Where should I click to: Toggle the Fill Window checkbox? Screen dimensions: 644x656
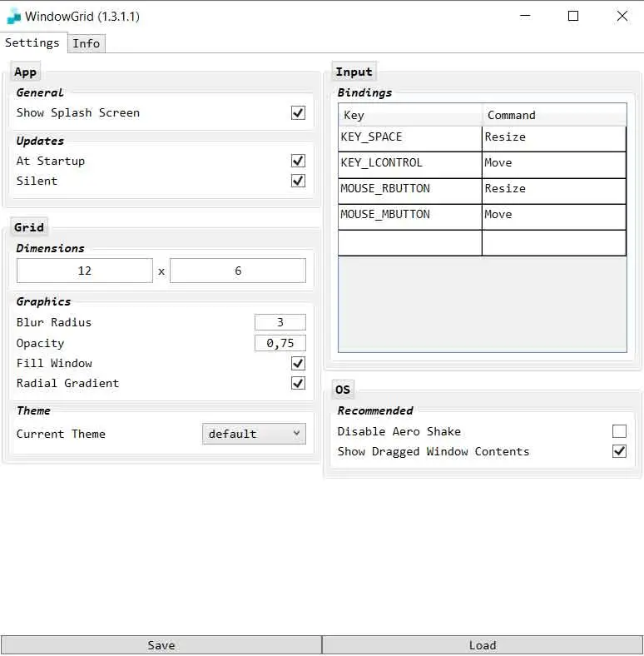[298, 363]
